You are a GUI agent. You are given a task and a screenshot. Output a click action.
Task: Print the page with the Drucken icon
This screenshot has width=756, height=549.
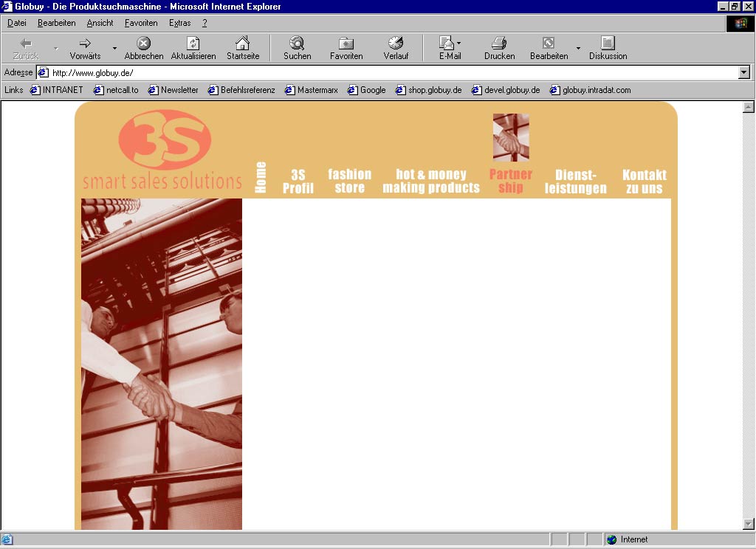(499, 44)
